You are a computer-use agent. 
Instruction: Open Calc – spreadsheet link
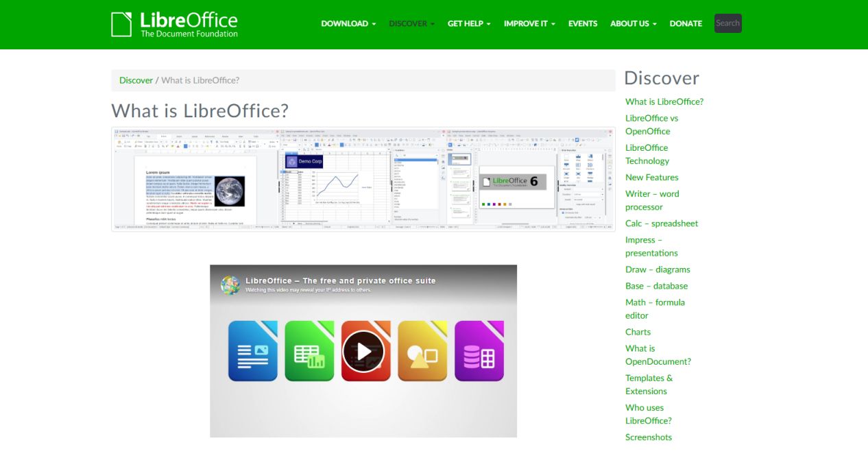(x=662, y=223)
